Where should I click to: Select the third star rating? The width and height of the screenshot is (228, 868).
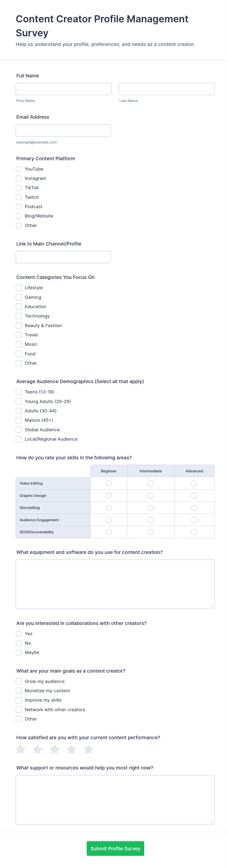click(x=54, y=749)
